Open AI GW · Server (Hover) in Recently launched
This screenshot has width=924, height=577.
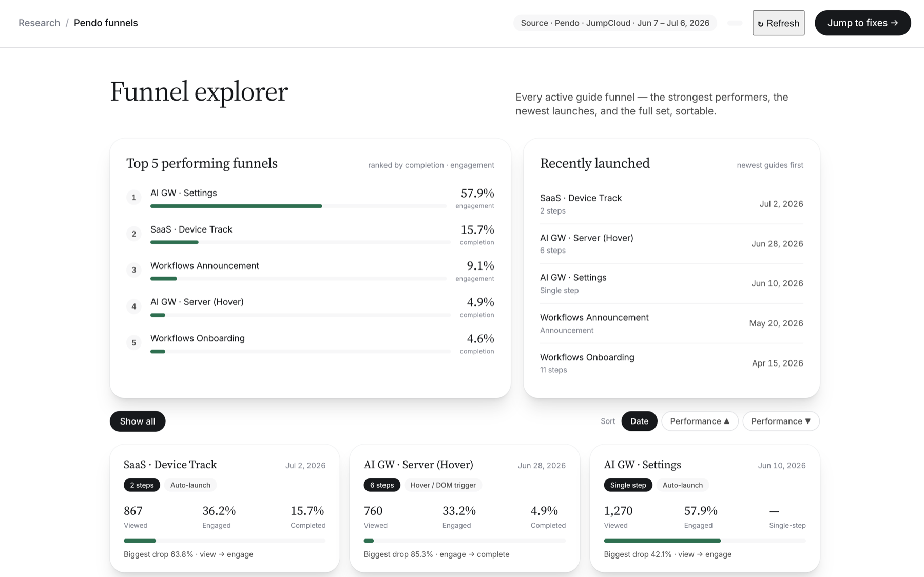point(671,244)
